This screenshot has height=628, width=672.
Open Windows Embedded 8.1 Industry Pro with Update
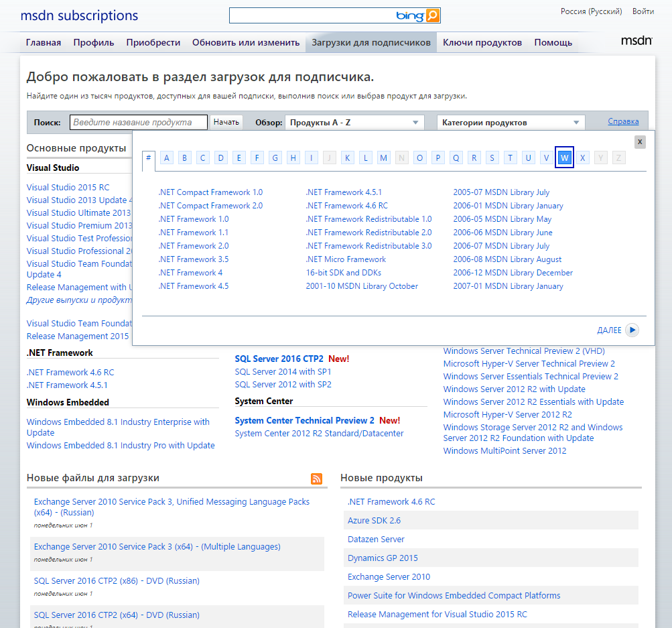tap(121, 446)
